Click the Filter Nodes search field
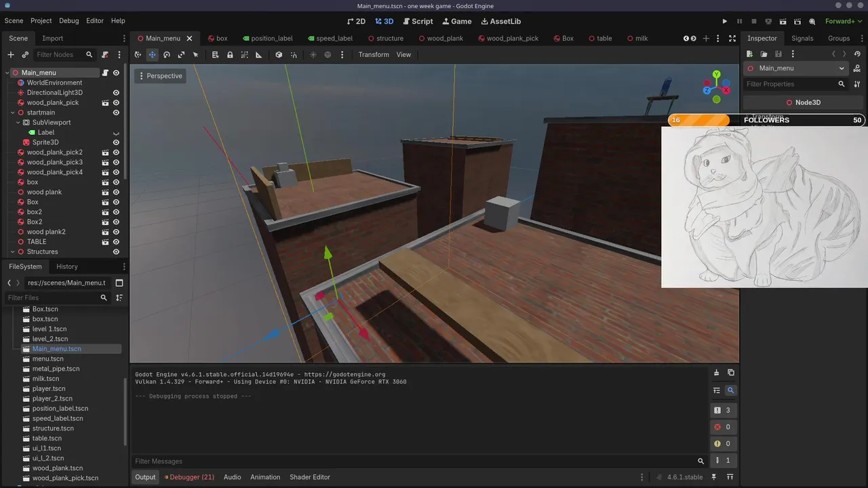The width and height of the screenshot is (868, 488). pyautogui.click(x=64, y=54)
